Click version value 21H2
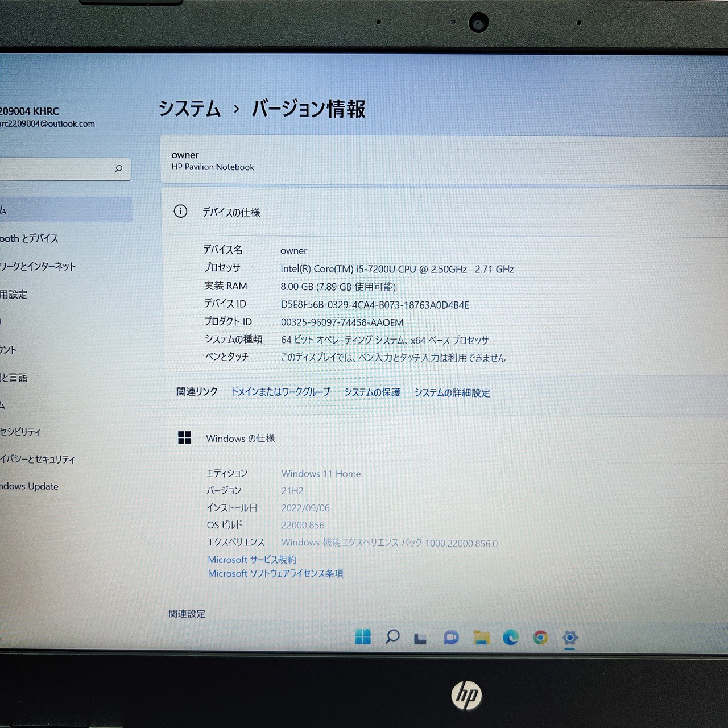Viewport: 728px width, 728px height. point(292,491)
